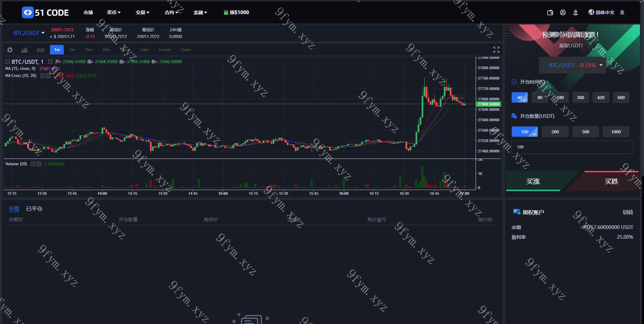Open the 简体中文 language selector
The image size is (644, 324).
[605, 12]
